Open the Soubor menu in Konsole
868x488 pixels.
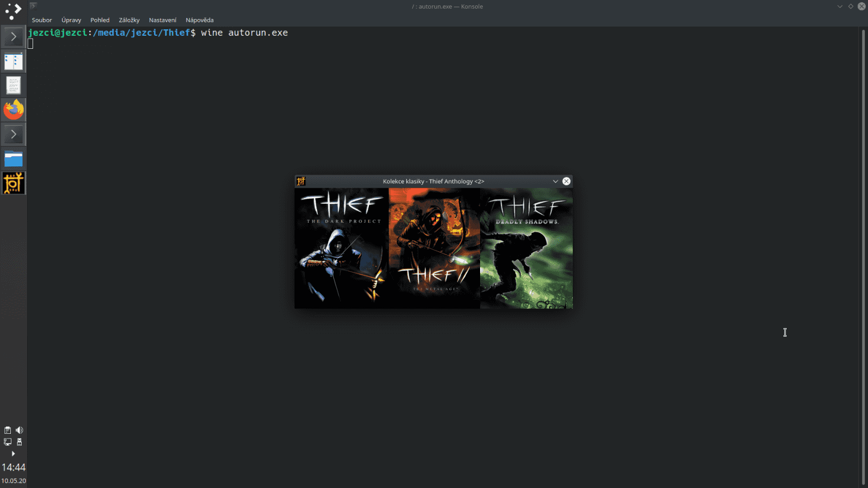[42, 20]
